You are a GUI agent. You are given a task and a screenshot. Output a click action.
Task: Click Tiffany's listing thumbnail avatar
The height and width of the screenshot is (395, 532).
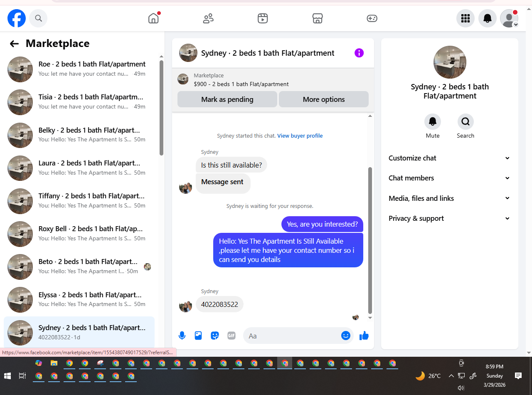tap(20, 201)
